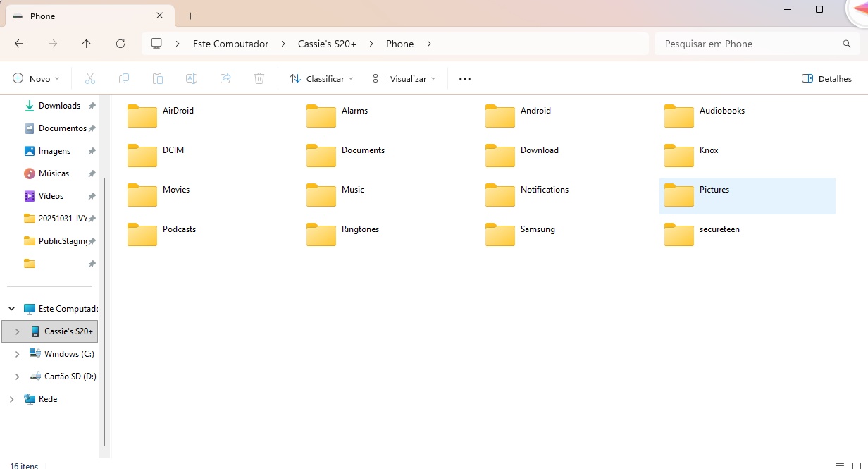Open the Classificar sort dropdown

click(321, 78)
